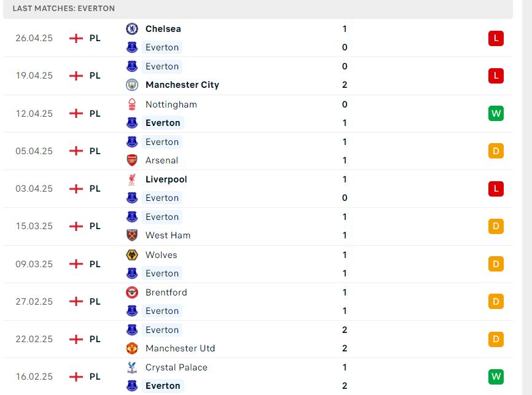The width and height of the screenshot is (532, 395).
Task: Click the England flag on the 26.04.25 match
Action: 76,38
